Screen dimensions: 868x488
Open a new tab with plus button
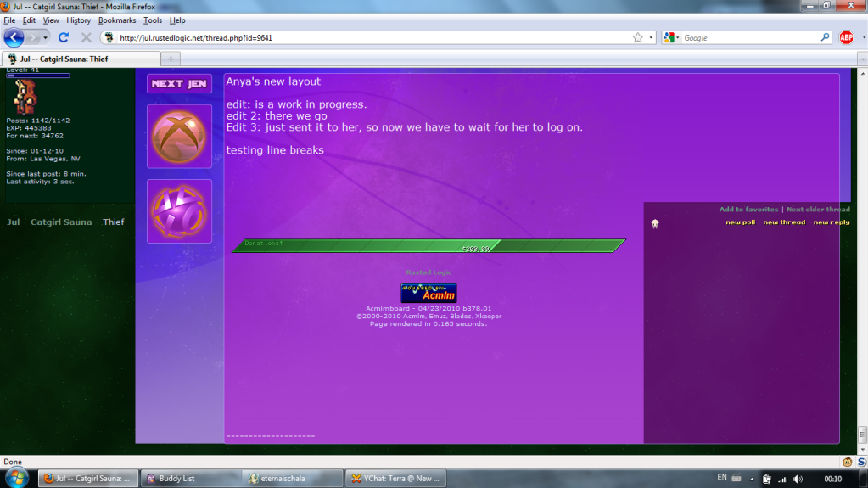click(171, 59)
